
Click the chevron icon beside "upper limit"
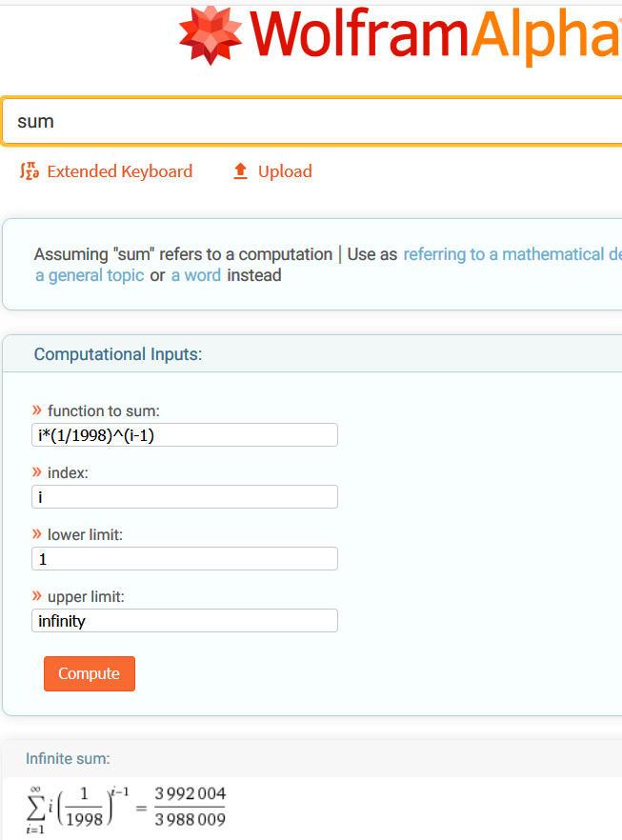coord(37,596)
